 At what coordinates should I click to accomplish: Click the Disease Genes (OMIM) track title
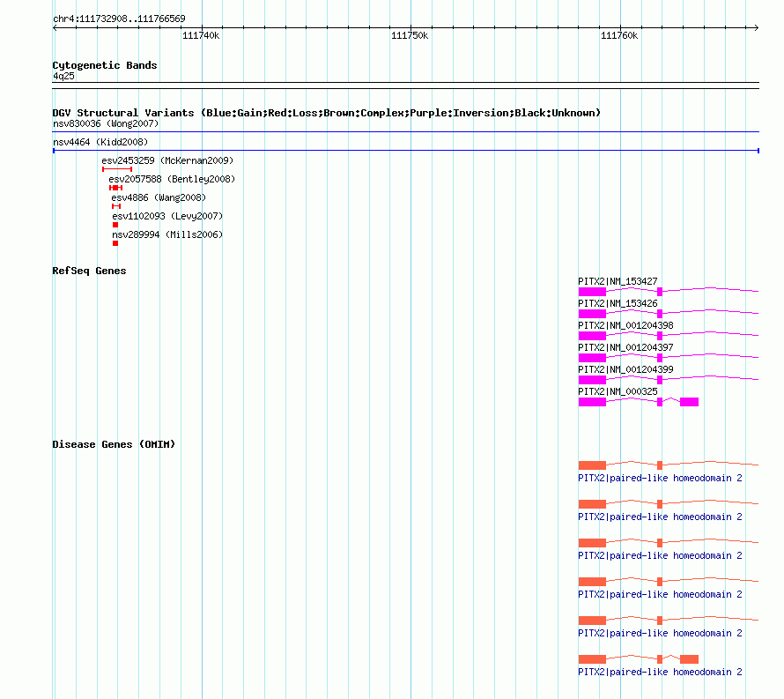tap(114, 444)
